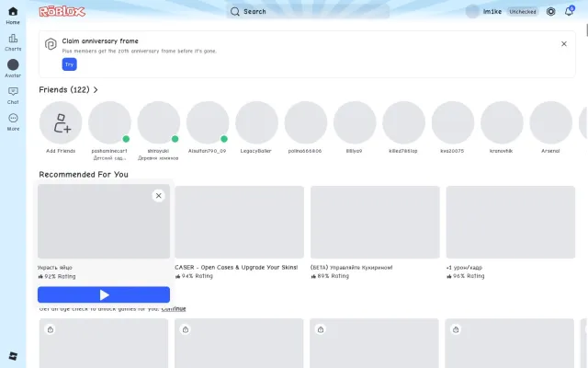Screen dimensions: 588x368
Task: Click the Robux icon in header
Action: [550, 12]
